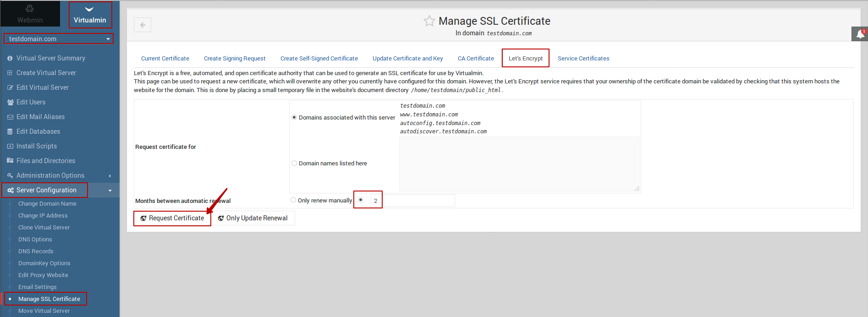Click the months between renewal input field
The image size is (868, 317).
pyautogui.click(x=412, y=201)
